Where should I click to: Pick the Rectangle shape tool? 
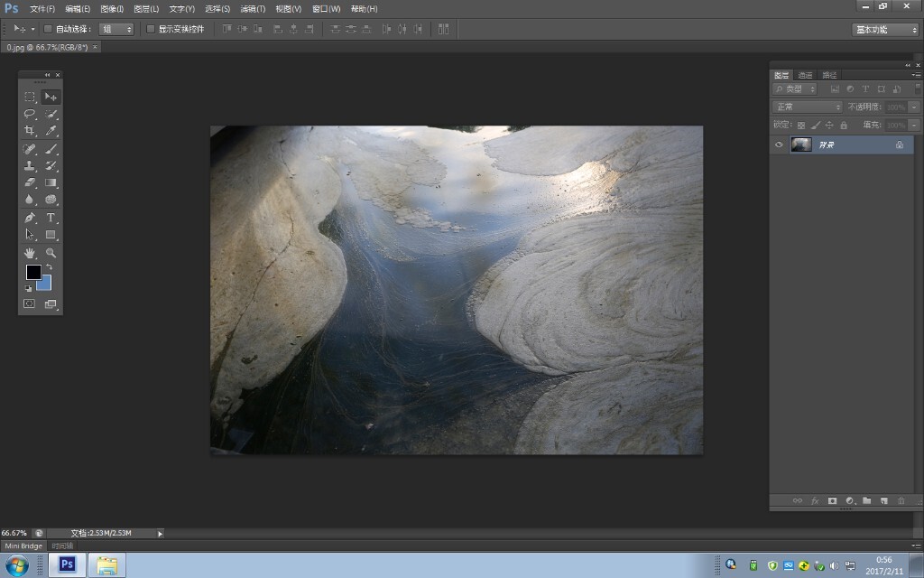51,235
